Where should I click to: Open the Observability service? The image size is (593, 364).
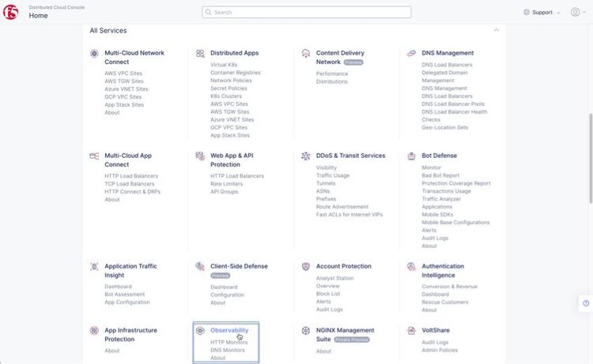229,330
